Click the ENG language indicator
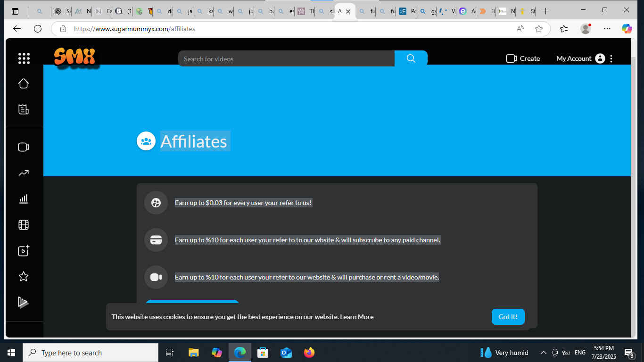644x362 pixels. pyautogui.click(x=580, y=353)
